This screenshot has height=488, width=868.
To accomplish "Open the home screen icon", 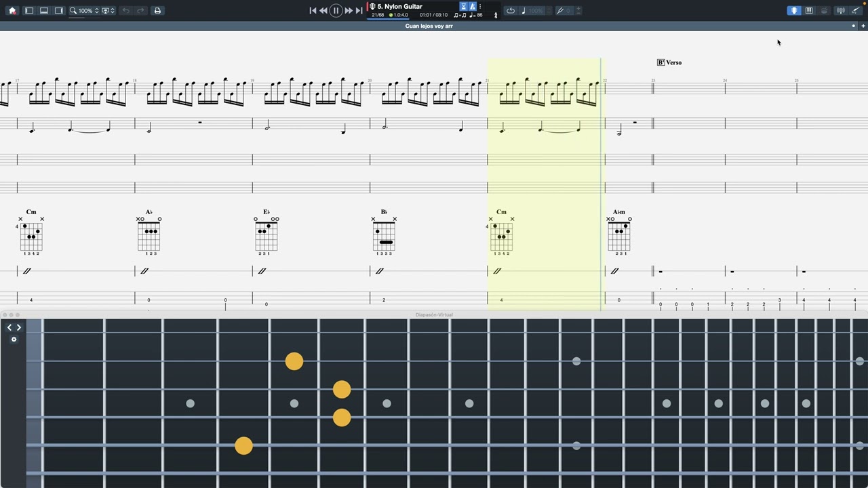I will point(12,11).
